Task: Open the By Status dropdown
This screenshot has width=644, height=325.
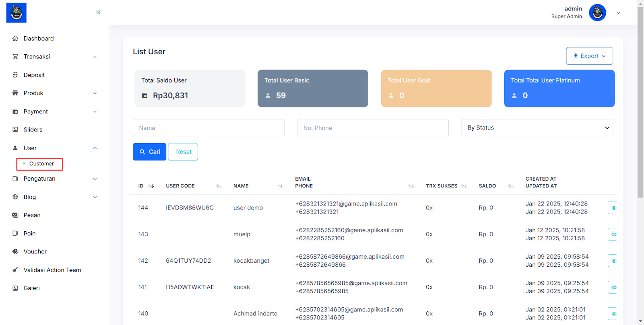Action: point(537,128)
